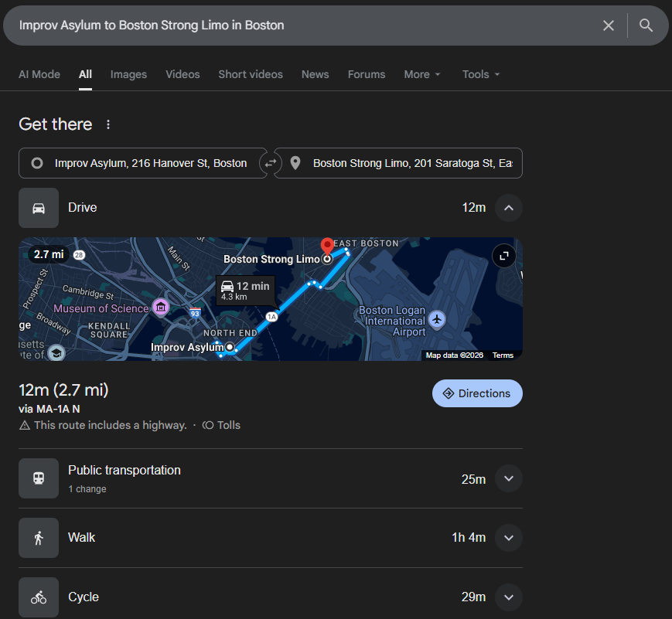The image size is (672, 619).
Task: Select the car Drive mode icon
Action: pyautogui.click(x=39, y=208)
